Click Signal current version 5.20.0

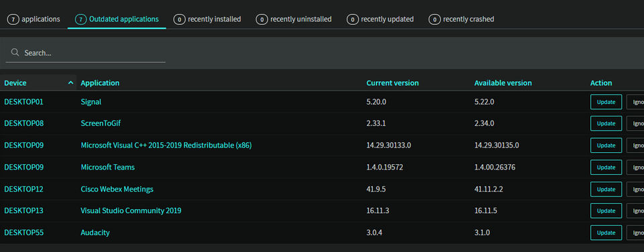(376, 102)
